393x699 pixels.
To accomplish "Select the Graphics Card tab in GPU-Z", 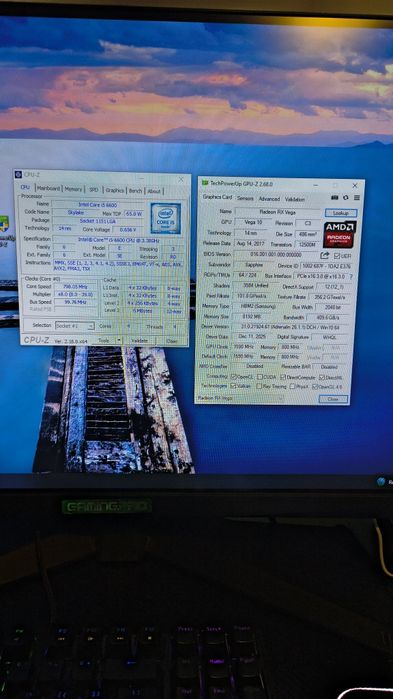I will 217,197.
